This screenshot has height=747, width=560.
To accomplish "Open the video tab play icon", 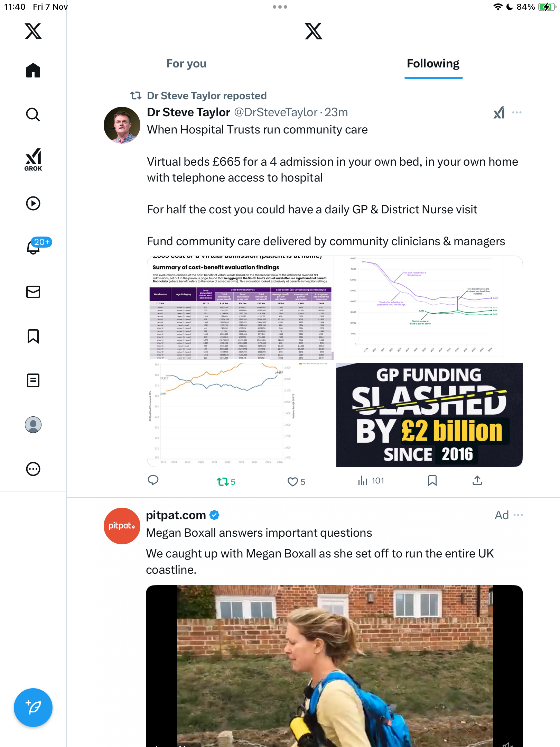I will [33, 203].
